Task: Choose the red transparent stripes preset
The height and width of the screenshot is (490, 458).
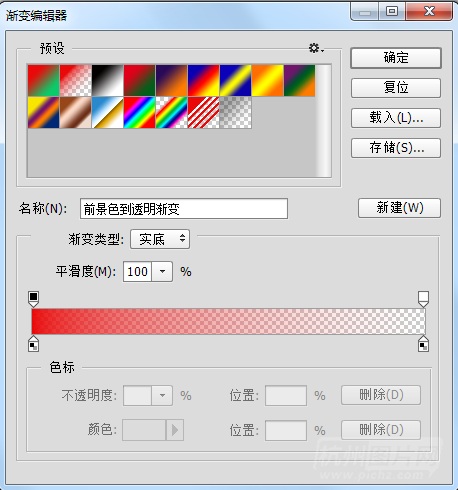Action: pyautogui.click(x=204, y=113)
